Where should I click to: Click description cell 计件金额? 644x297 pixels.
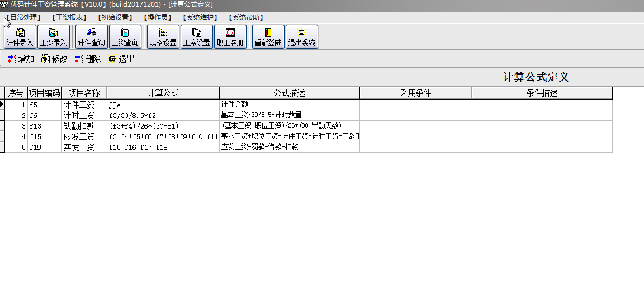click(x=290, y=105)
